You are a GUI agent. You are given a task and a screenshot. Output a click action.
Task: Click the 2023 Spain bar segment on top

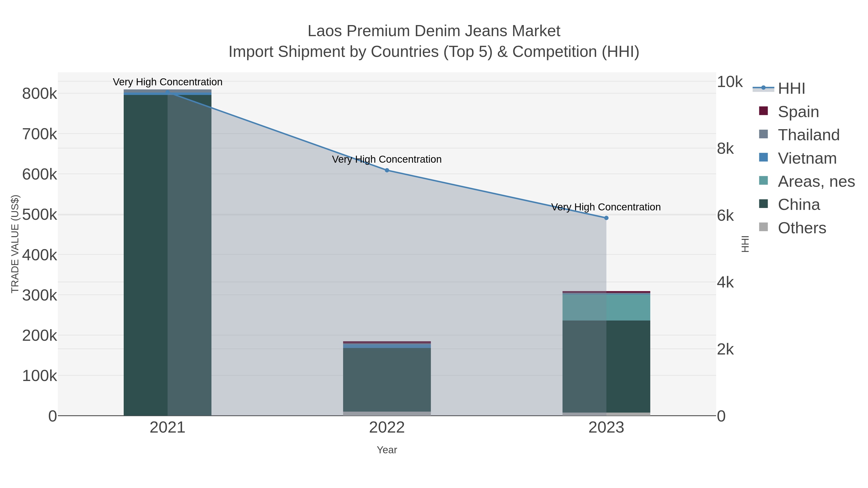coord(606,292)
